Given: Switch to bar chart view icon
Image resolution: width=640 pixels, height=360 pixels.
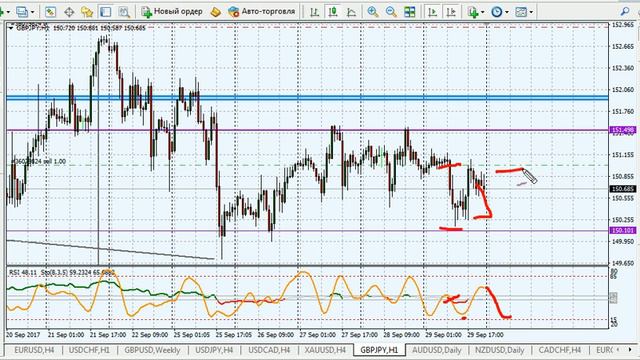Looking at the screenshot, I should pyautogui.click(x=314, y=12).
